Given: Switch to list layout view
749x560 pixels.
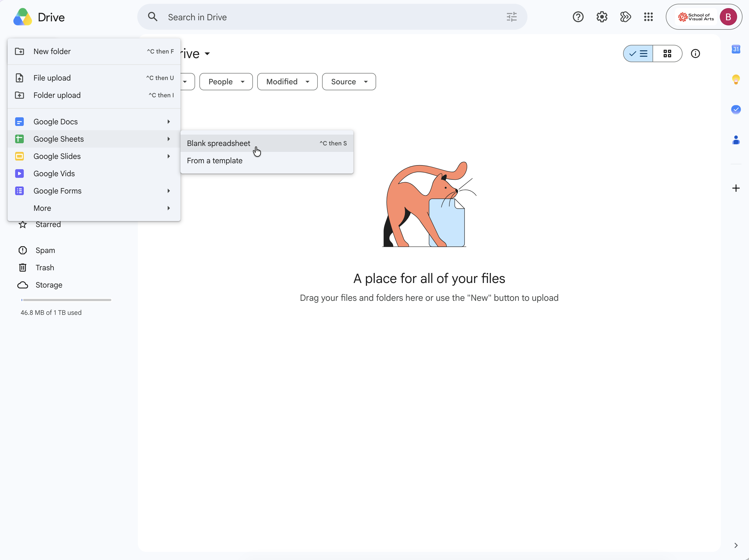Looking at the screenshot, I should pyautogui.click(x=638, y=54).
